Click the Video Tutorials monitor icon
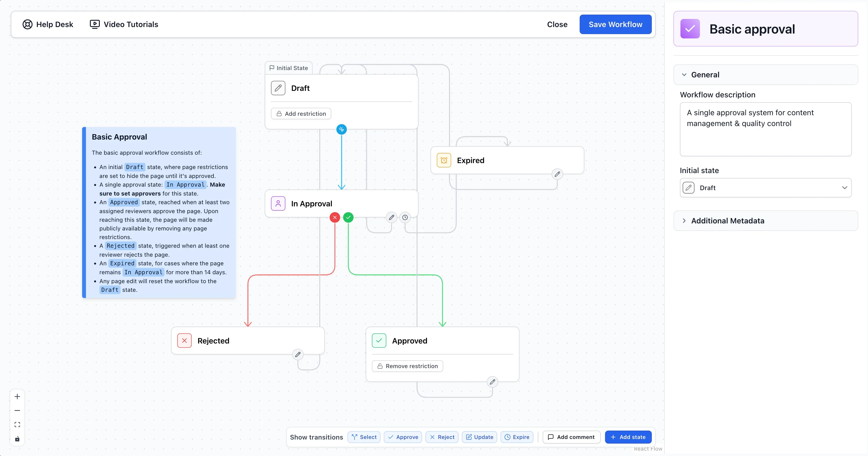 95,24
